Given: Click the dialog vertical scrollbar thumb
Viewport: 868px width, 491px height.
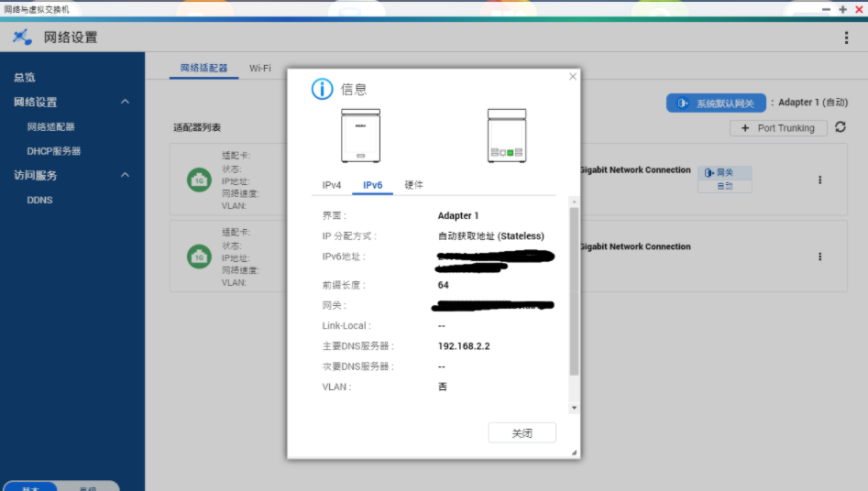Looking at the screenshot, I should 574,291.
